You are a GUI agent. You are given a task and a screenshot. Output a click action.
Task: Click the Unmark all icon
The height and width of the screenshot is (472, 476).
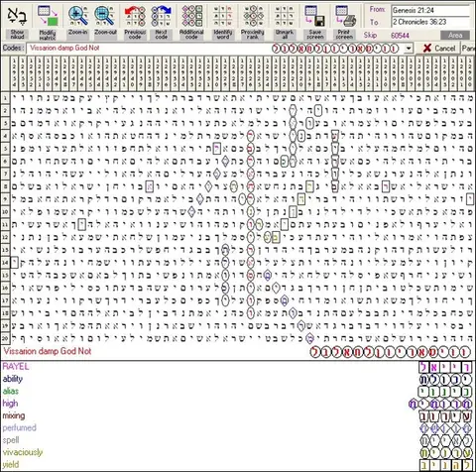click(285, 16)
